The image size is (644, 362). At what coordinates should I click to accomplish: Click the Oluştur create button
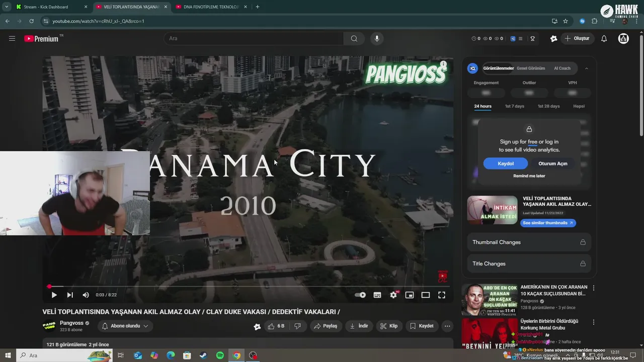(577, 39)
